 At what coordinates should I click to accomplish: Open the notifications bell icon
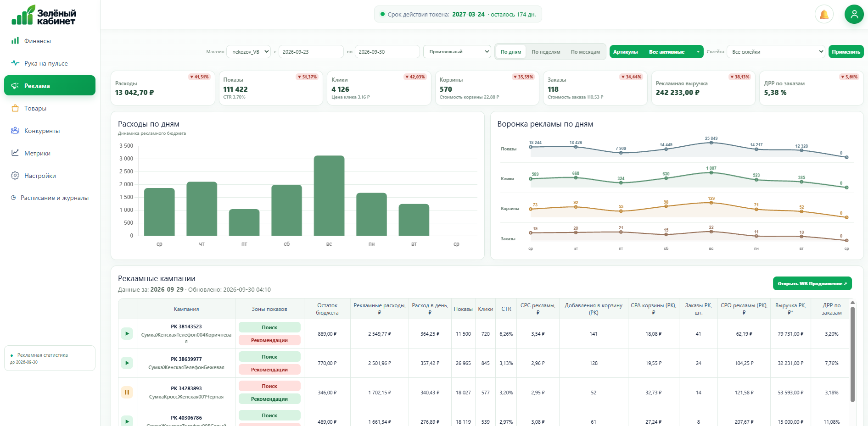(824, 14)
